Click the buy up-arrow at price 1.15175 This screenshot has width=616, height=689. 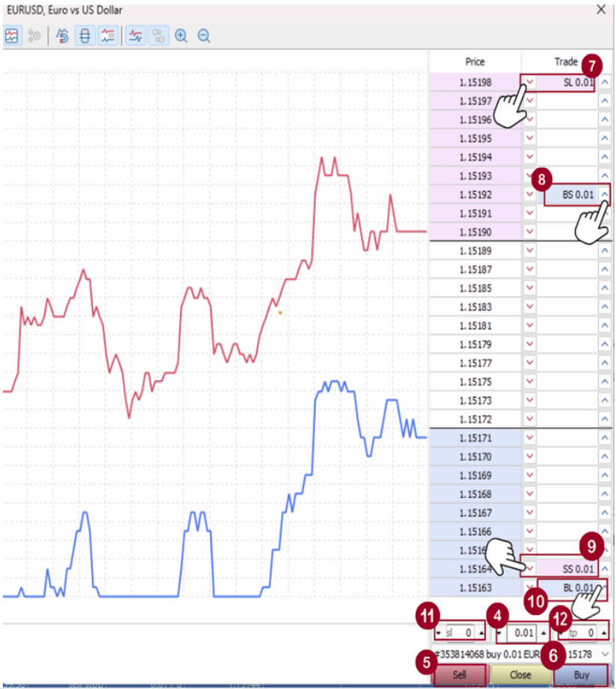pyautogui.click(x=603, y=381)
